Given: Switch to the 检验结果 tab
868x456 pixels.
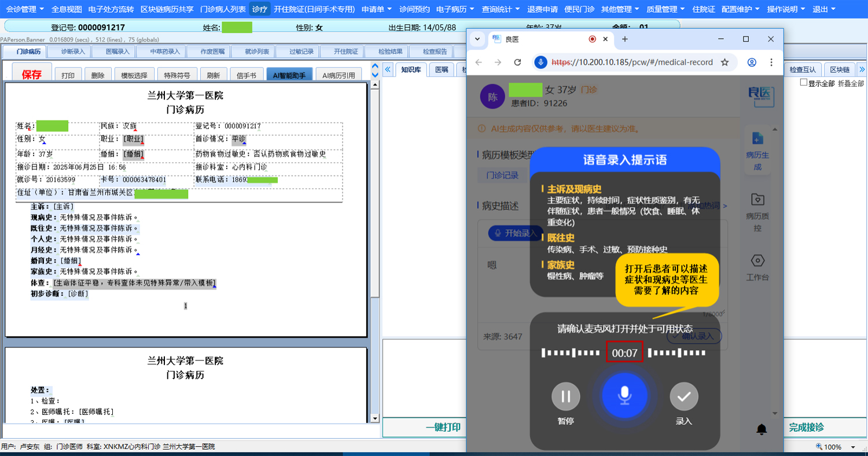Looking at the screenshot, I should (391, 52).
